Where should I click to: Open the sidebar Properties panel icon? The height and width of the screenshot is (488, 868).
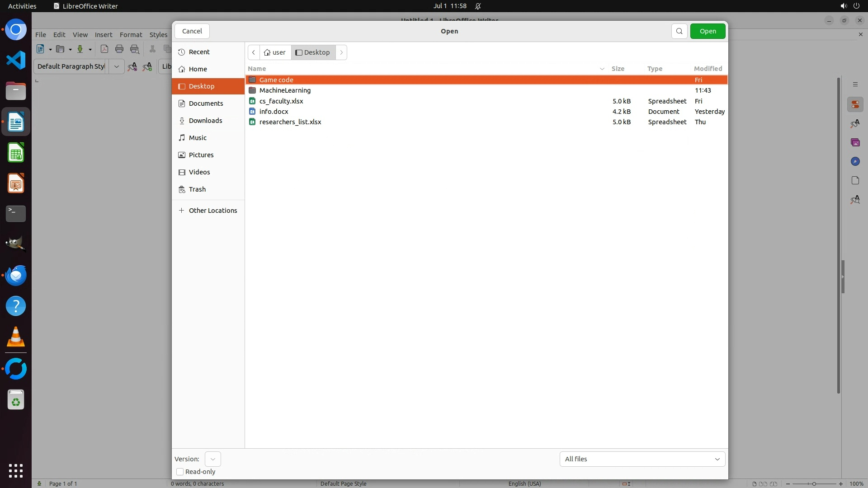click(855, 105)
